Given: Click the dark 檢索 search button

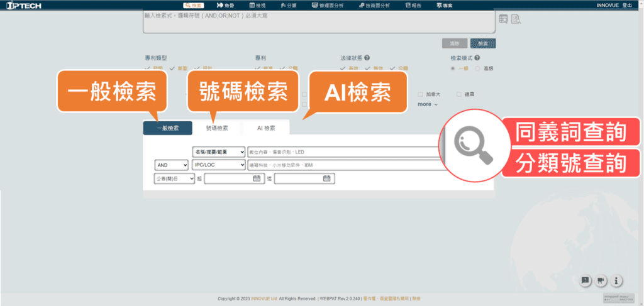Looking at the screenshot, I should [x=483, y=43].
